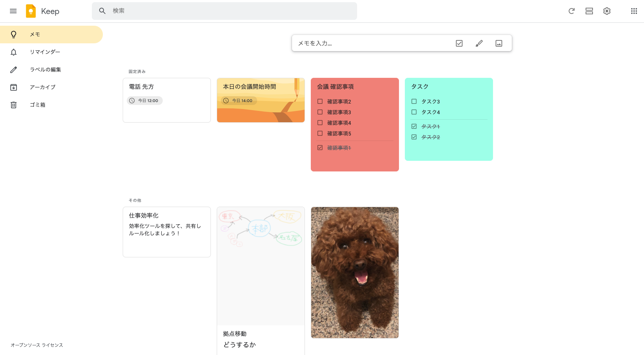Screen dimensions: 644x355
Task: Check the 確認事項3 checkbox
Action: point(320,112)
